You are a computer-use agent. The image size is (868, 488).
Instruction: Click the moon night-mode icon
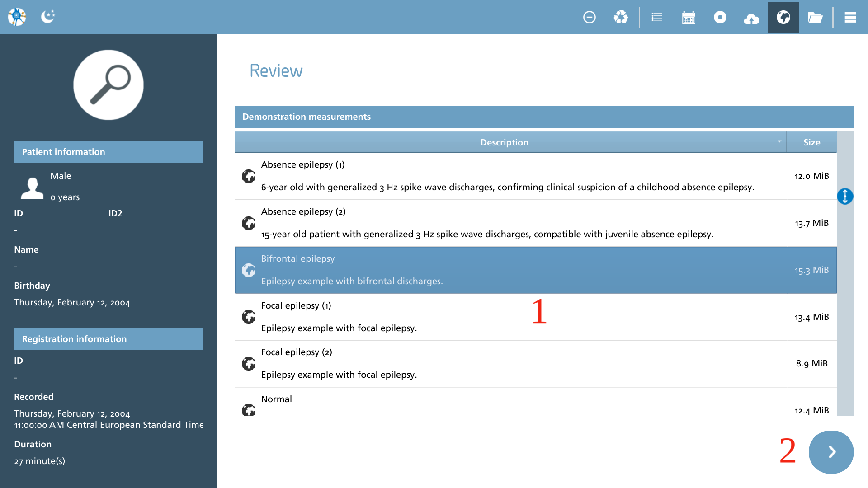click(x=48, y=17)
